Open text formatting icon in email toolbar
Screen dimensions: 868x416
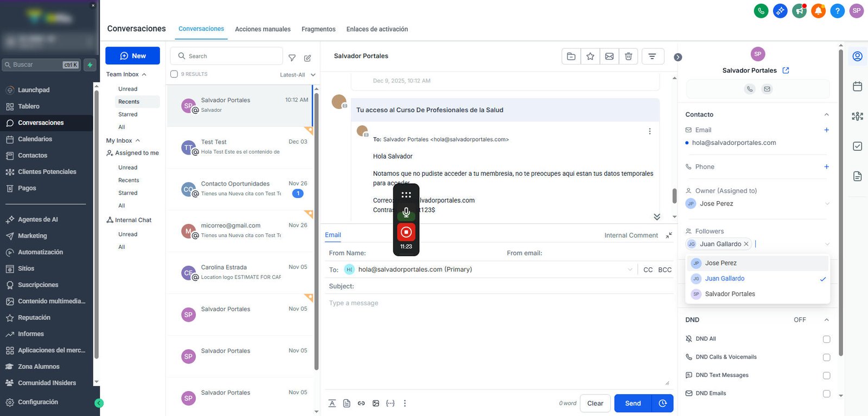[332, 403]
